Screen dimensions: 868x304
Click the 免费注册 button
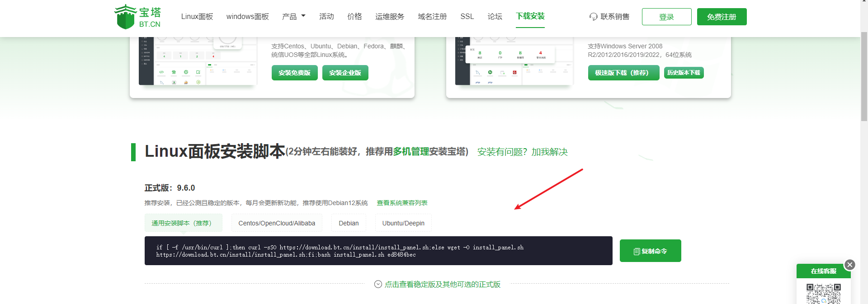point(722,17)
